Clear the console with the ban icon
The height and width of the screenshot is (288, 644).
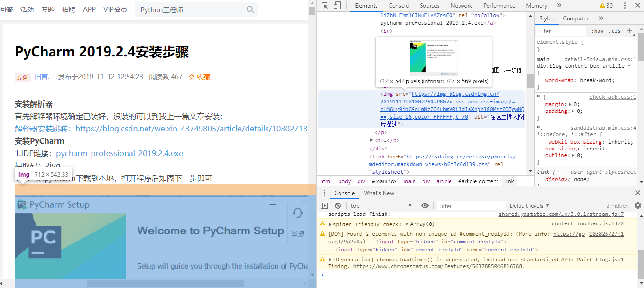click(338, 205)
